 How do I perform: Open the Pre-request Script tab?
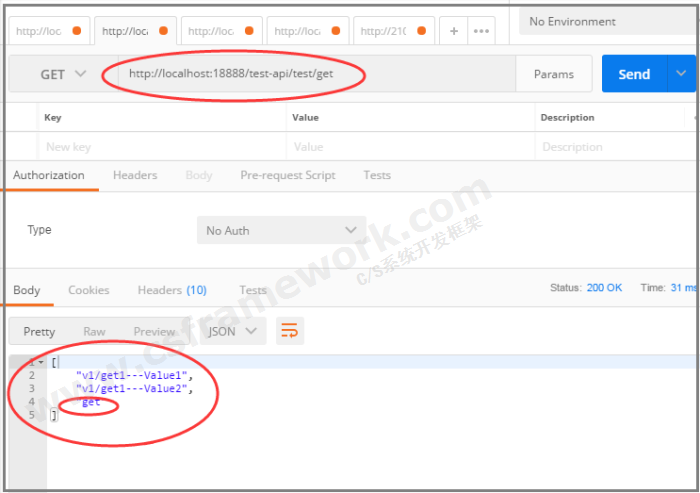[288, 175]
